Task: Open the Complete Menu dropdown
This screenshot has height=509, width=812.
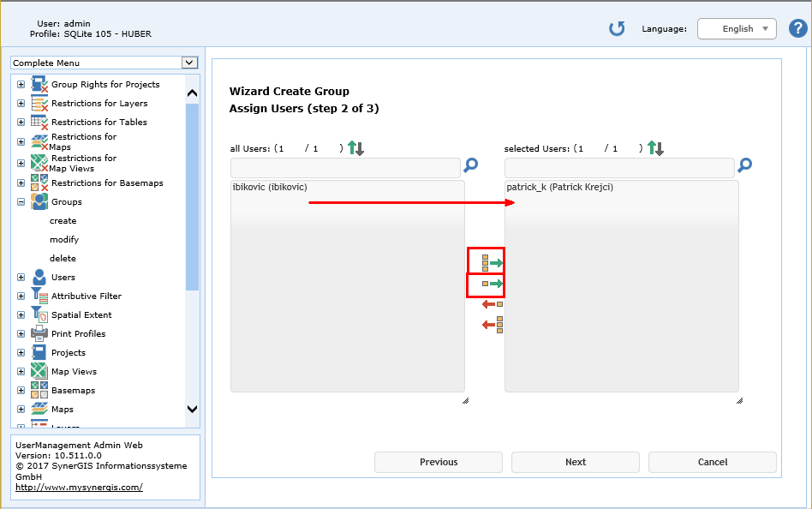Action: pyautogui.click(x=104, y=63)
